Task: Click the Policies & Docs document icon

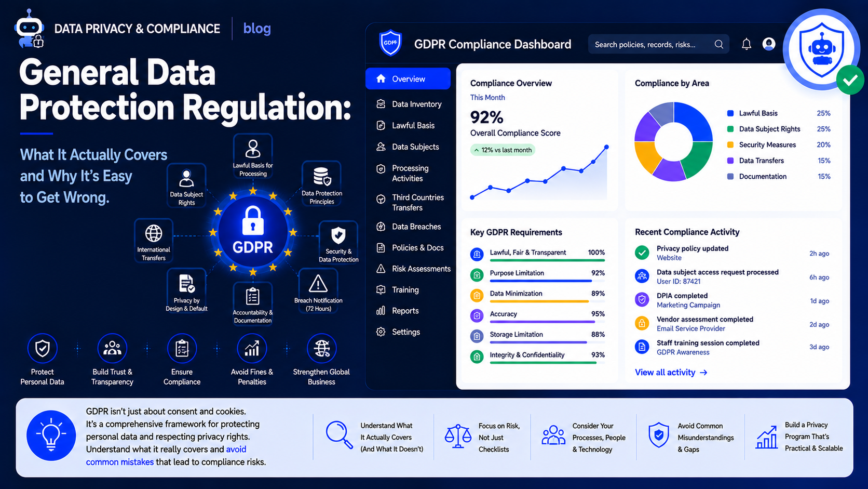Action: 381,248
